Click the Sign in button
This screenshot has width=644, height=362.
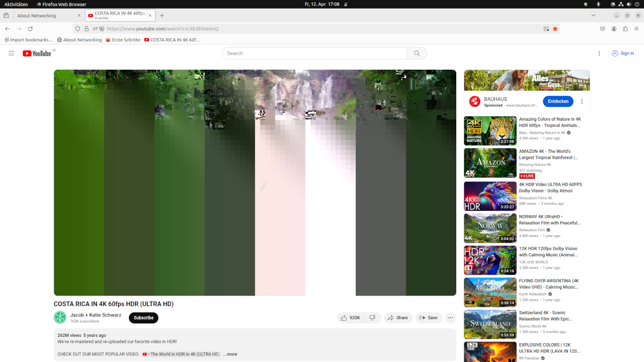click(x=623, y=53)
